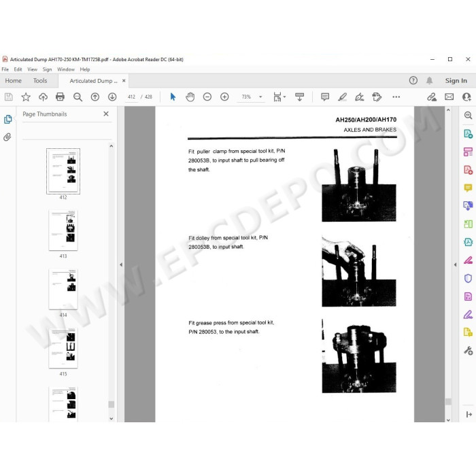Image resolution: width=476 pixels, height=476 pixels.
Task: Open the File menu
Action: (x=5, y=69)
